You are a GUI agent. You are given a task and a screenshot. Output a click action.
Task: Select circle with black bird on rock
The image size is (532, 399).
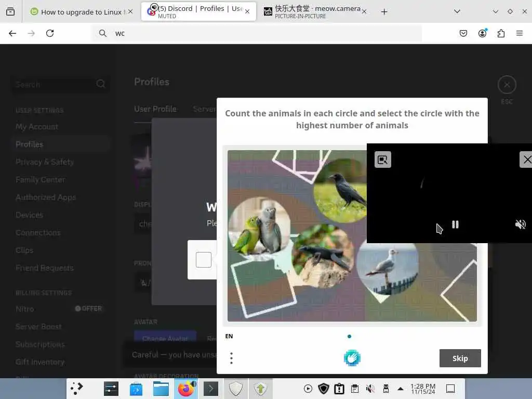point(323,256)
